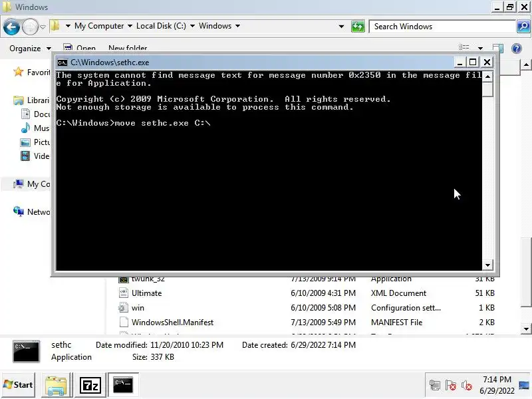Click Open in the Explorer toolbar
This screenshot has height=399, width=532.
click(80, 48)
